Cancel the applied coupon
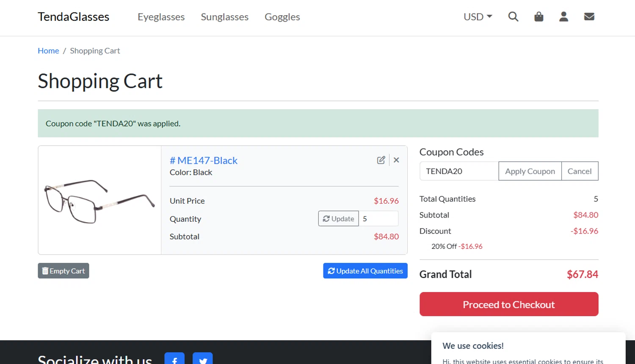The image size is (635, 364). pyautogui.click(x=580, y=171)
